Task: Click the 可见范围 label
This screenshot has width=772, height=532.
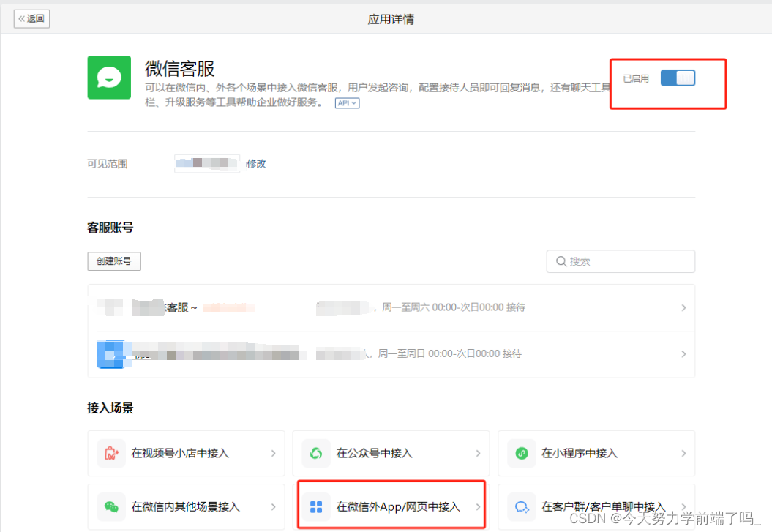Action: [108, 164]
